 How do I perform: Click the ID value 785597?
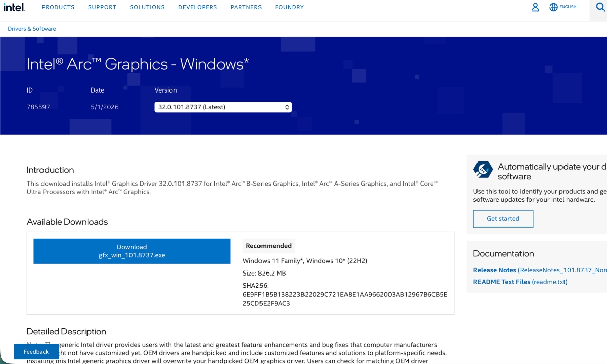tap(38, 107)
